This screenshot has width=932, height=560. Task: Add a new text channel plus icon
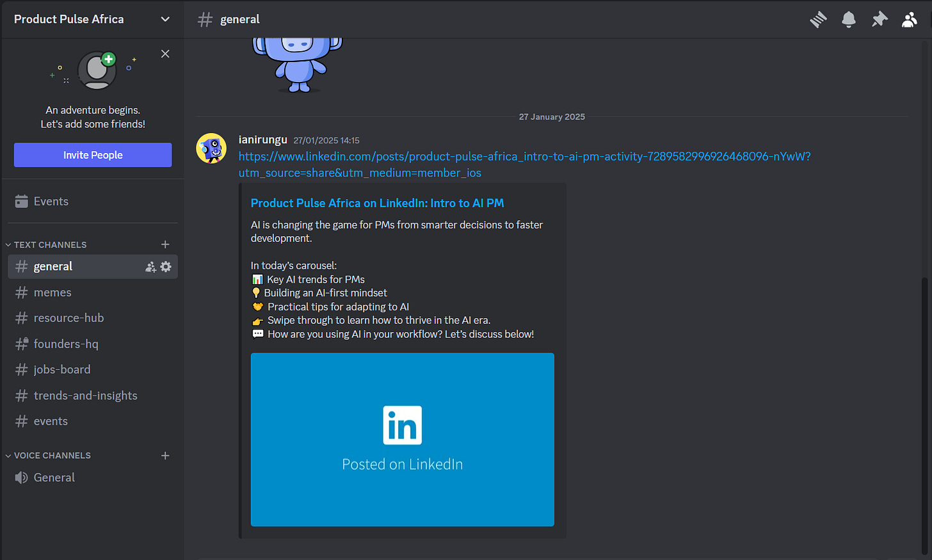(165, 244)
